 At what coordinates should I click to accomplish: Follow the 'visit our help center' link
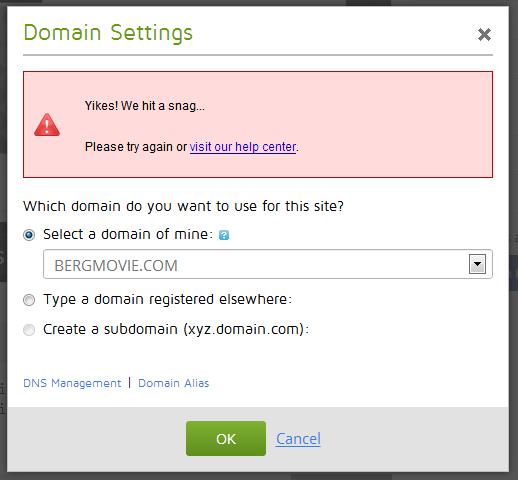pyautogui.click(x=243, y=147)
